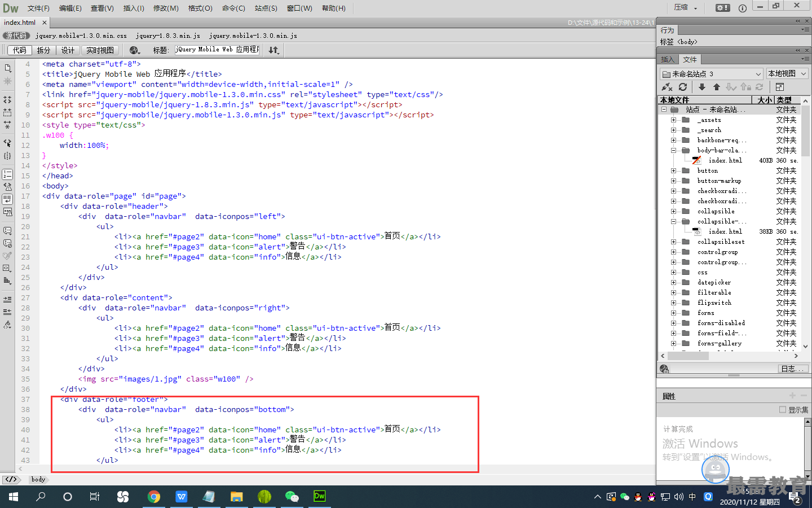
Task: Balance braces icon in the coding toolbar
Action: 7,156
